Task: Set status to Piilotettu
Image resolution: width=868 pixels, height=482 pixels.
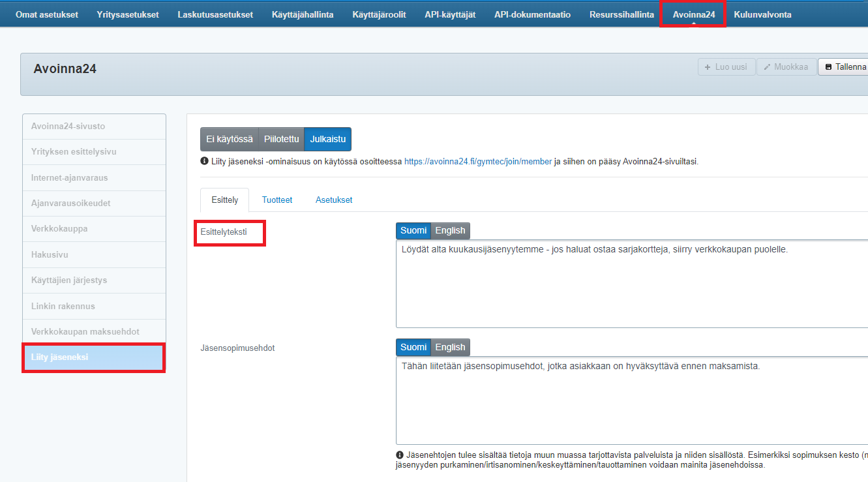Action: [281, 139]
